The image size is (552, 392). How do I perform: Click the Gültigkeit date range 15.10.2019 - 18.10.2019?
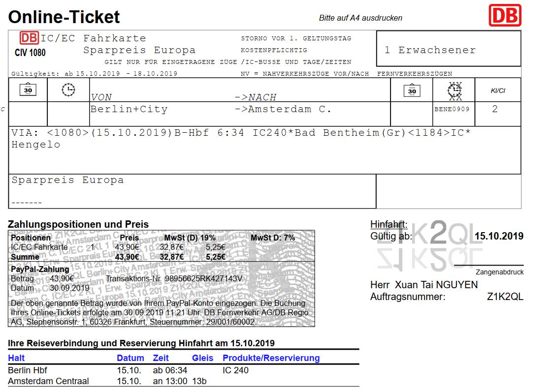[x=127, y=74]
